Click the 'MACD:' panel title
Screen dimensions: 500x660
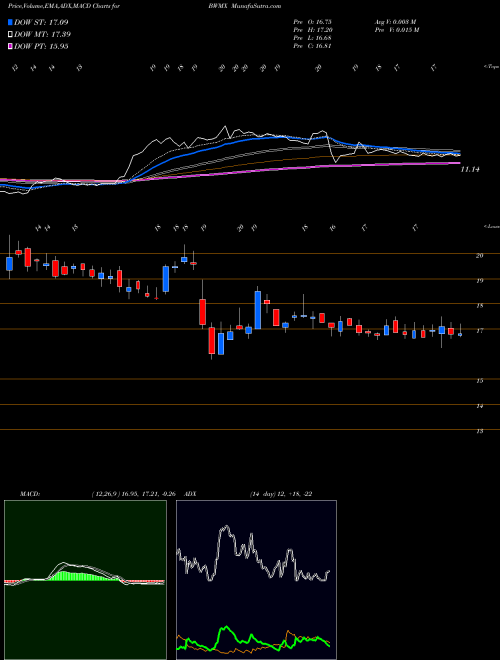(29, 494)
